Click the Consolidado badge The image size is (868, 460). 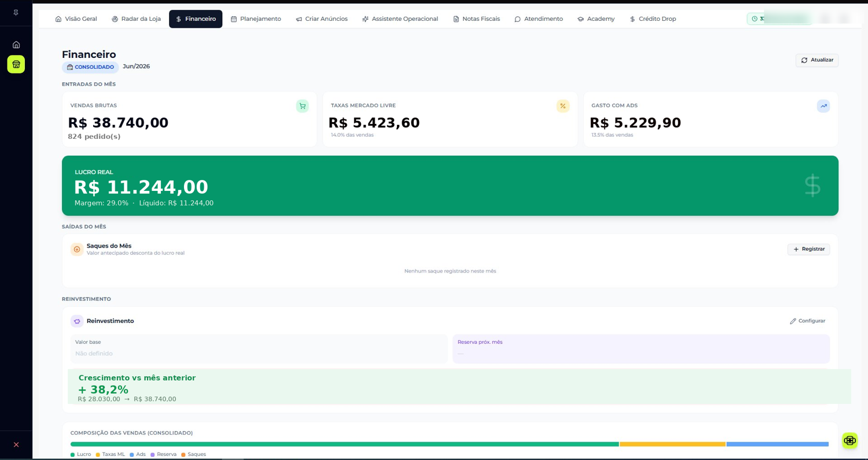90,67
